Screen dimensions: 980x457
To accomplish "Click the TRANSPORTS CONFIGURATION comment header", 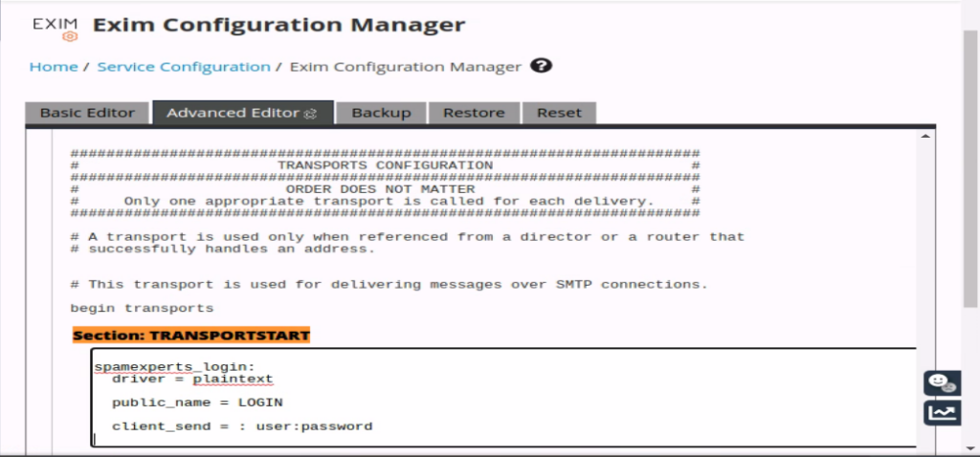I will pyautogui.click(x=385, y=165).
